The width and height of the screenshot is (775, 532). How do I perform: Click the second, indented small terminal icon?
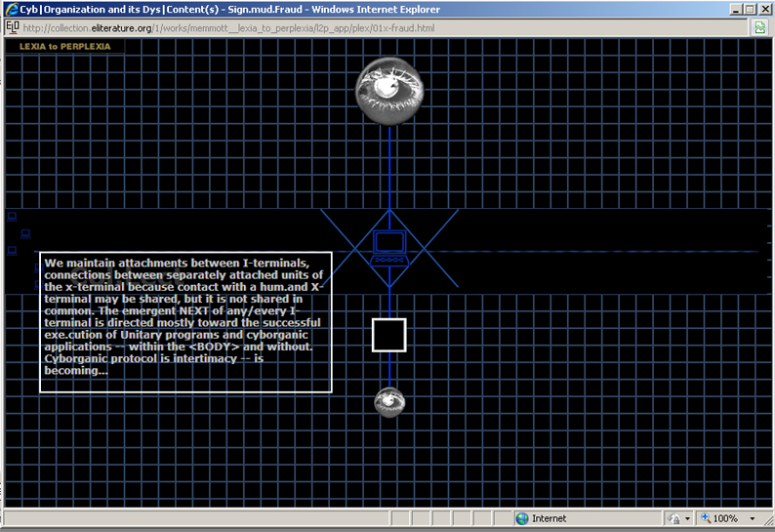(x=25, y=233)
